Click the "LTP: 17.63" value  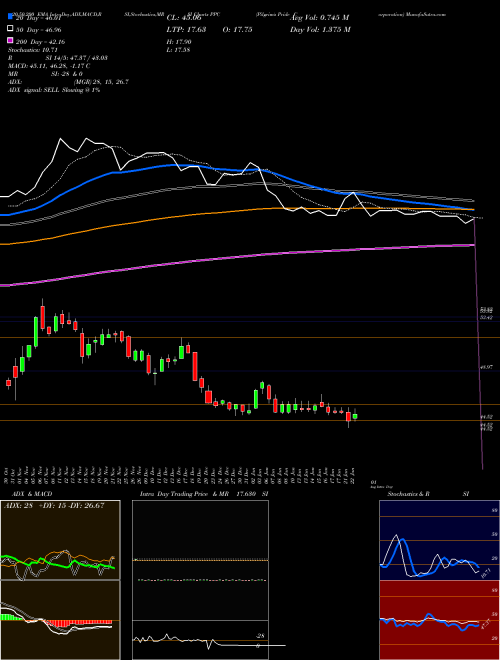[186, 29]
